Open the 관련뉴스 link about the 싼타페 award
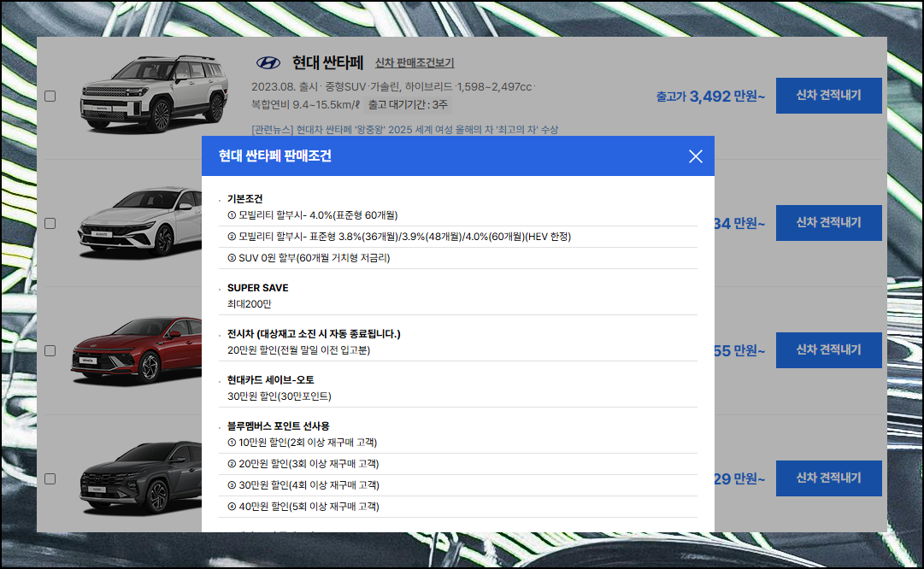Image resolution: width=924 pixels, height=569 pixels. 405,129
